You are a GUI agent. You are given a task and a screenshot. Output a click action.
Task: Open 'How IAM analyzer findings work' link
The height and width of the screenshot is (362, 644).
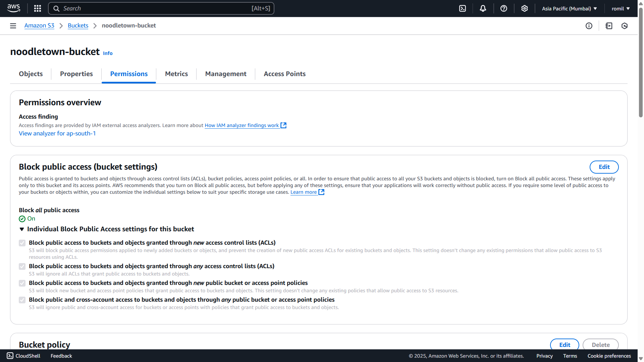(x=242, y=125)
